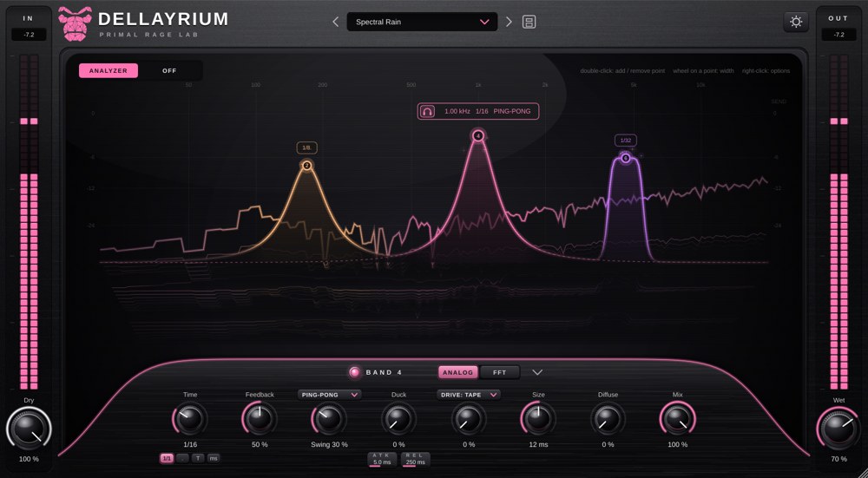Click the DELLAYRIUM title text
The height and width of the screenshot is (478, 868).
[163, 19]
